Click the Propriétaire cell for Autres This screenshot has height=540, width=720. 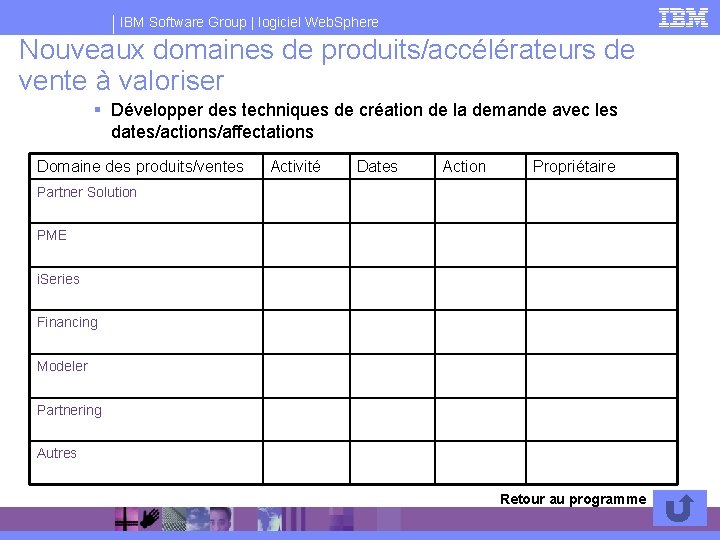(x=601, y=462)
